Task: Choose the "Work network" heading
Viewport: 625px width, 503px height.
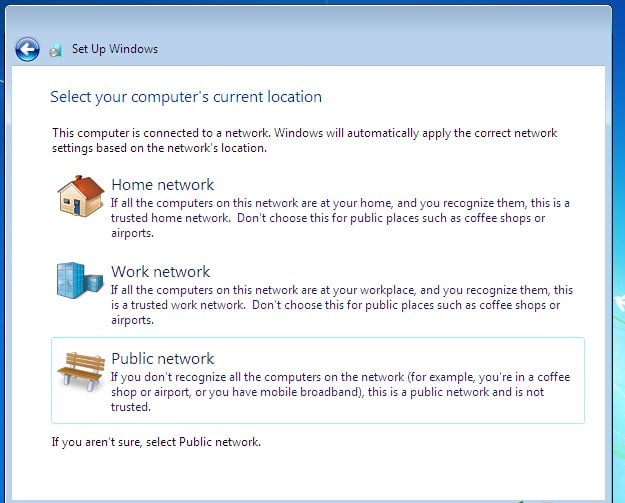Action: (161, 271)
